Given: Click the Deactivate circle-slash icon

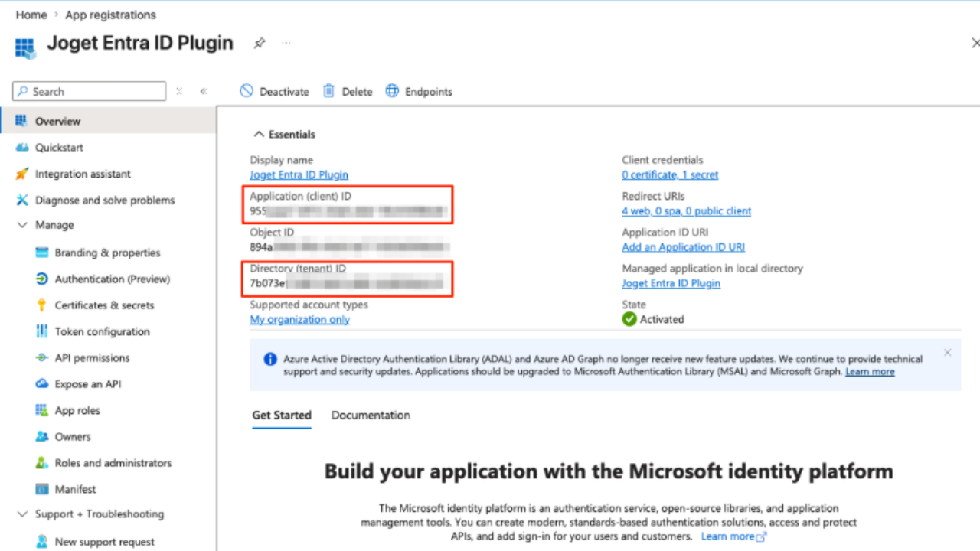Looking at the screenshot, I should tap(247, 91).
